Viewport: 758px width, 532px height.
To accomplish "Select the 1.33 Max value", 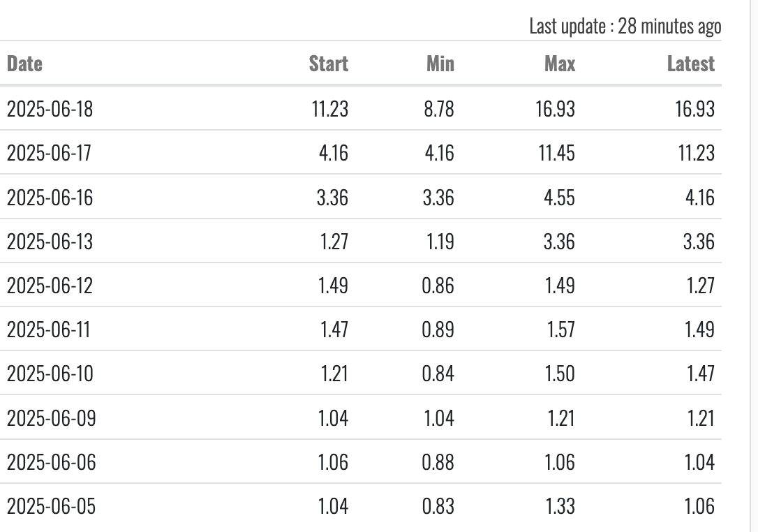I will click(x=560, y=506).
